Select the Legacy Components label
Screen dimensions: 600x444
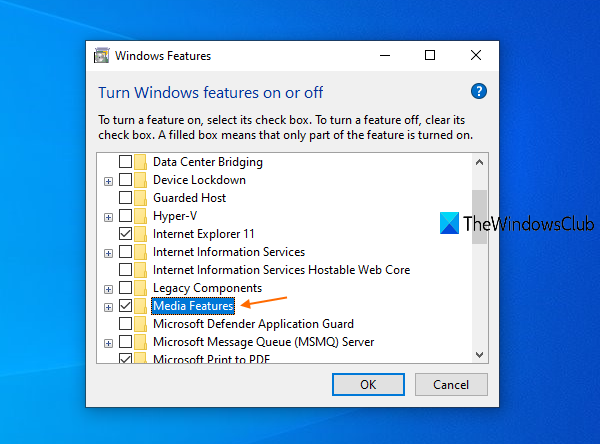click(207, 288)
